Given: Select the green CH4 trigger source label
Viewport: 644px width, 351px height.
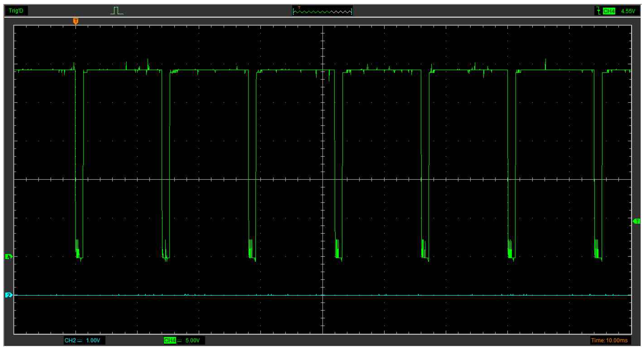Looking at the screenshot, I should [609, 11].
